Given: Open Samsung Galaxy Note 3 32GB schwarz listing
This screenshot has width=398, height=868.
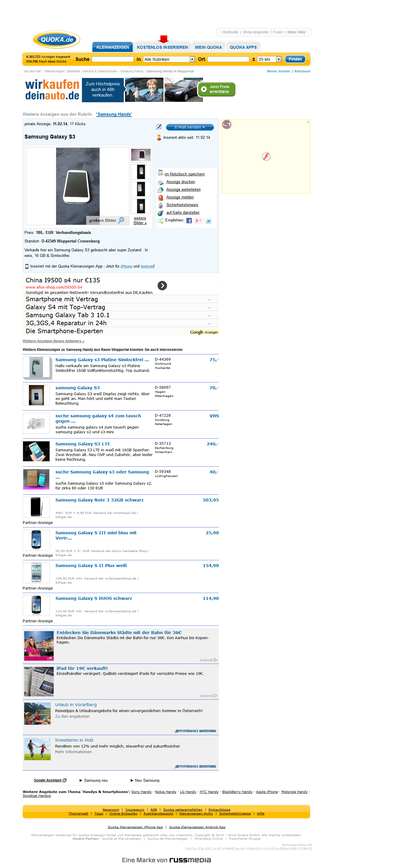Looking at the screenshot, I should tap(99, 500).
